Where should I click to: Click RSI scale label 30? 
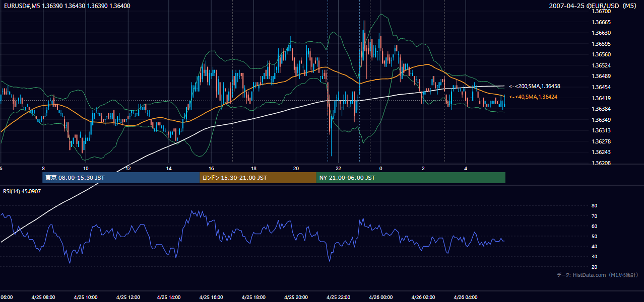coord(595,257)
